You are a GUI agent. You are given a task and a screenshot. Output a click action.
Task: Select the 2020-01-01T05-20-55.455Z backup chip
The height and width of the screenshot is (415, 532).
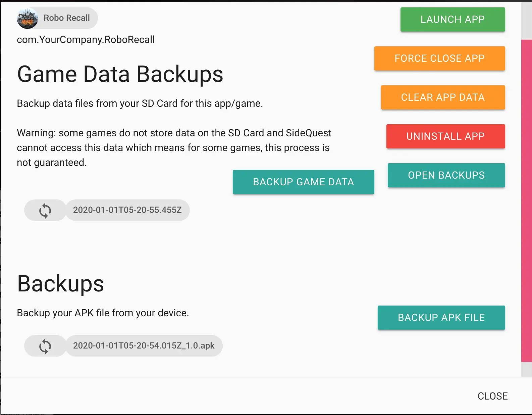point(127,210)
